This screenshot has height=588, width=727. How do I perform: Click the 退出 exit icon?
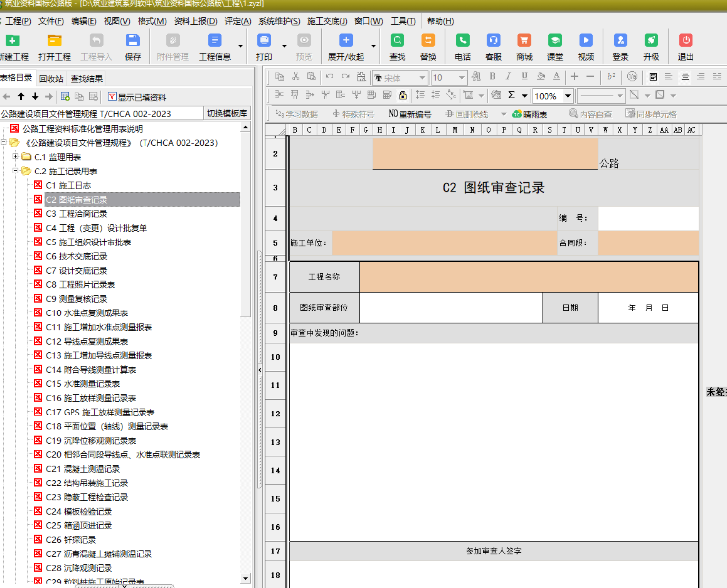[686, 41]
